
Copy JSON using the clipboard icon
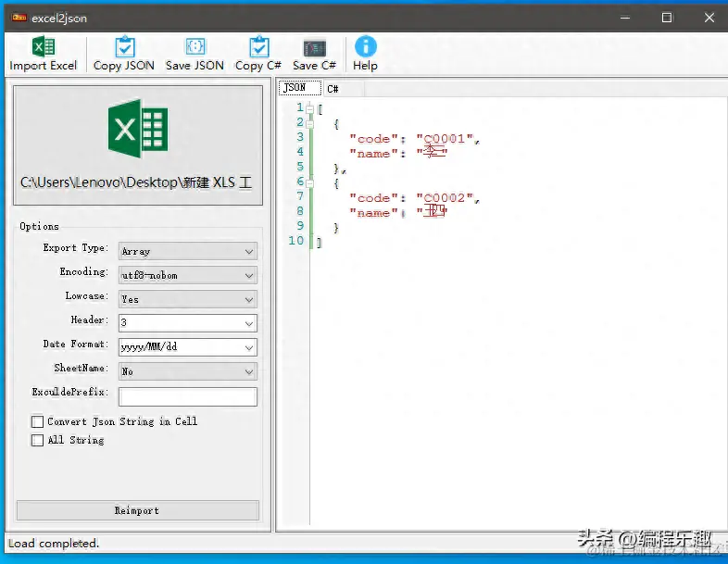tap(124, 46)
